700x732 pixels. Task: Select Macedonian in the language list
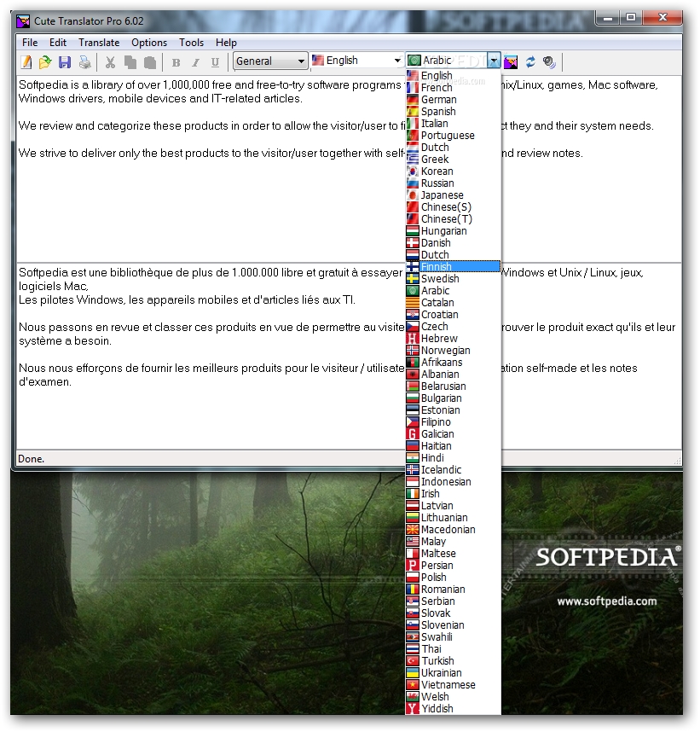click(x=453, y=530)
